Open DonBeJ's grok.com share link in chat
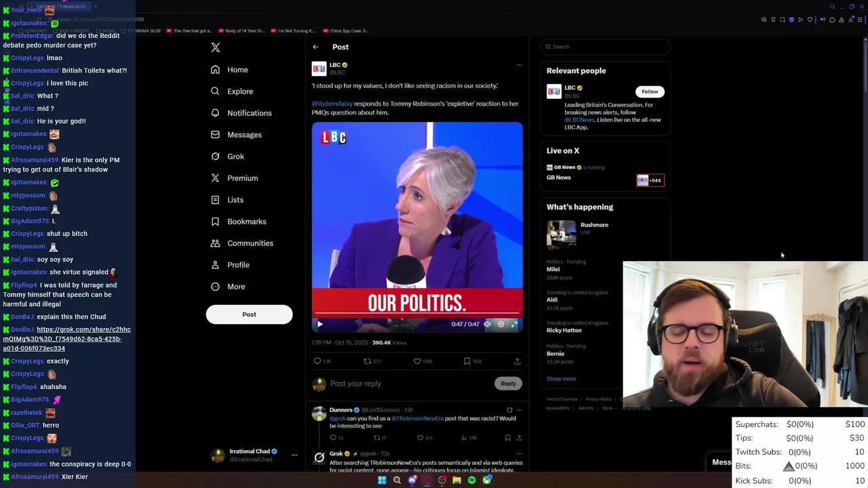Screen dimensions: 868x488 [x=66, y=339]
